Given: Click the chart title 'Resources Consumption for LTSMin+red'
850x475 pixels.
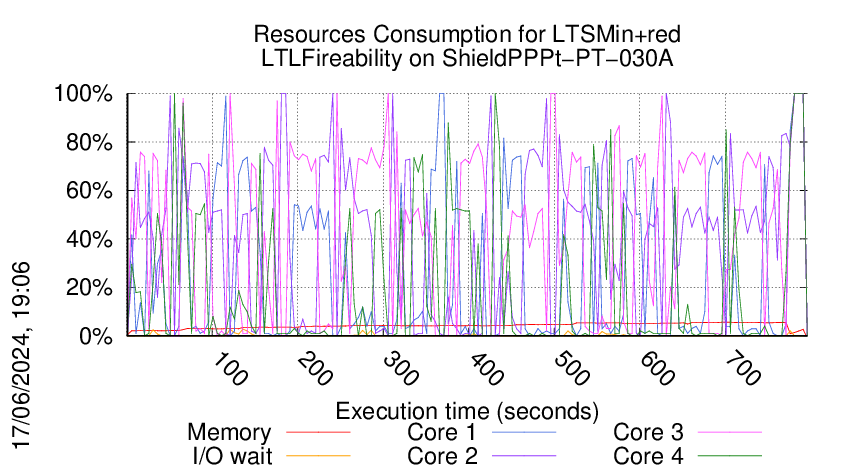Looking at the screenshot, I should [467, 35].
